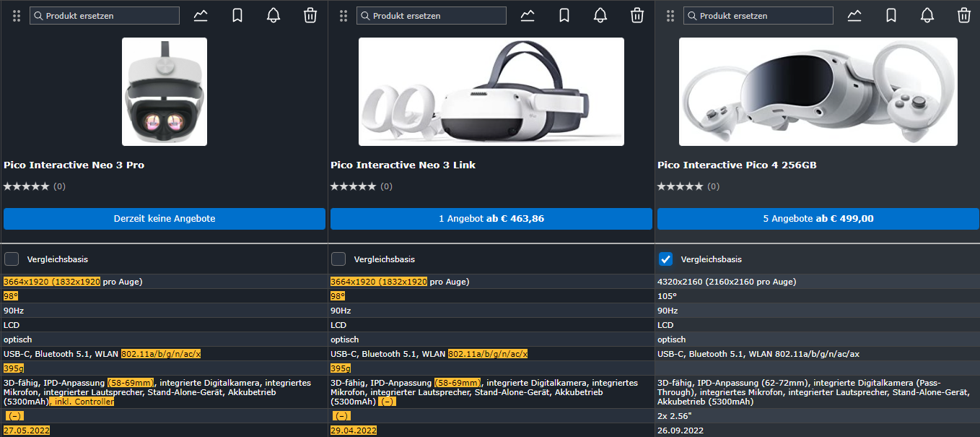Select release date '29.04.2022'

(354, 430)
